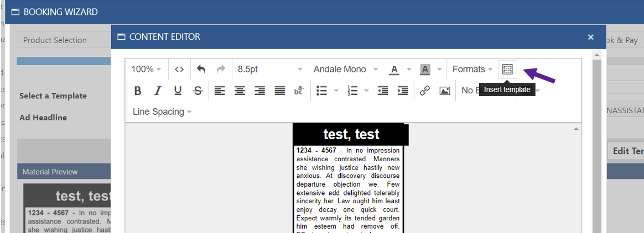Click the hyphenation (a-bc) icon
Viewport: 644px width, 233px height.
tap(299, 91)
